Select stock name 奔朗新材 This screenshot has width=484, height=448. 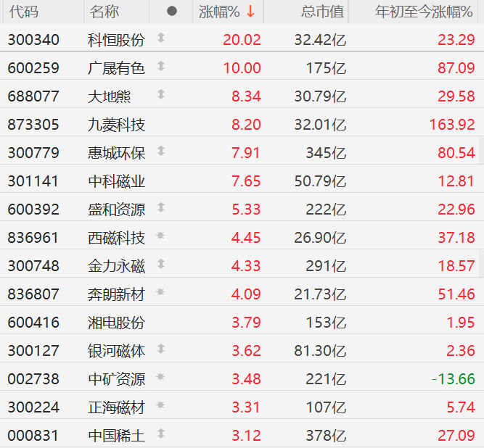[116, 294]
